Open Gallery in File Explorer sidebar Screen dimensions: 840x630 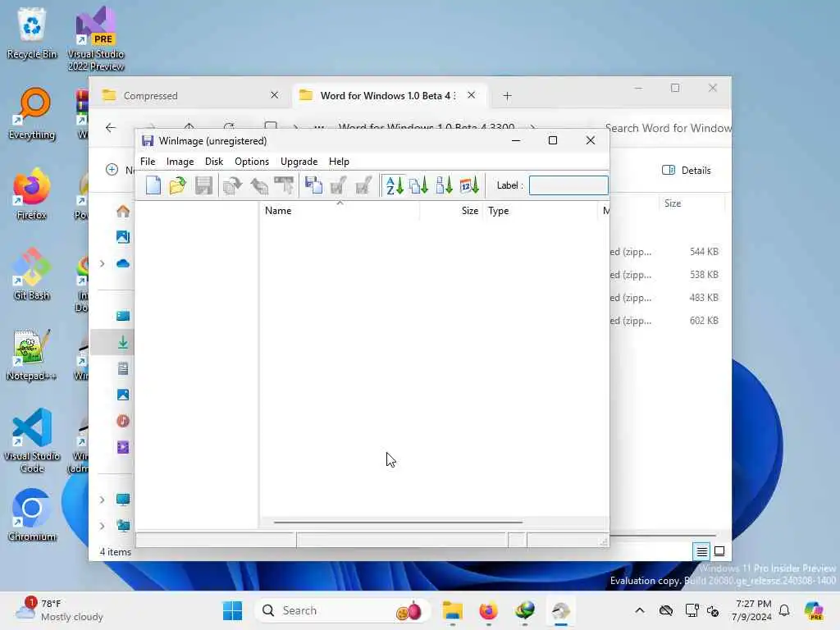click(123, 237)
